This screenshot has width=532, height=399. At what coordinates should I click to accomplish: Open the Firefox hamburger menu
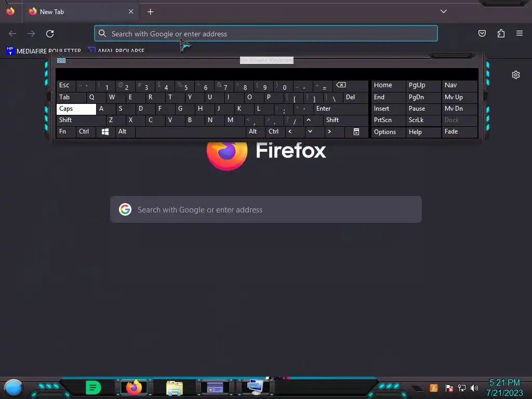pos(520,33)
